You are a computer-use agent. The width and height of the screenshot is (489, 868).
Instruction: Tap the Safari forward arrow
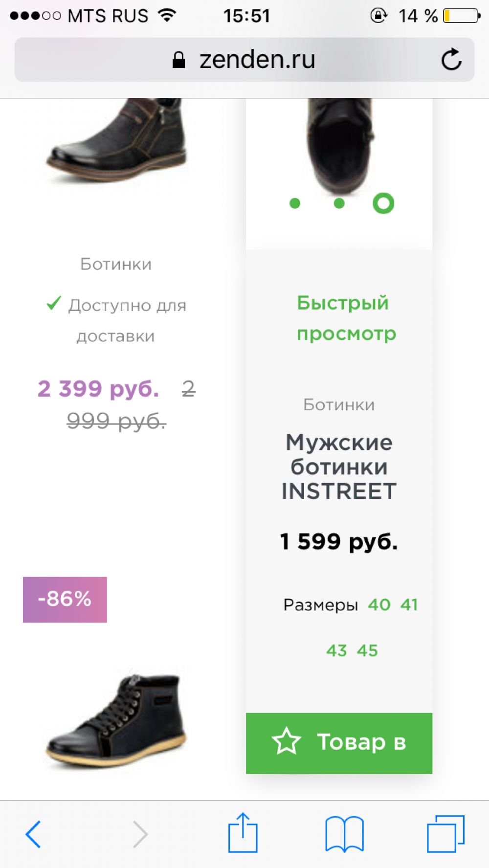[140, 834]
